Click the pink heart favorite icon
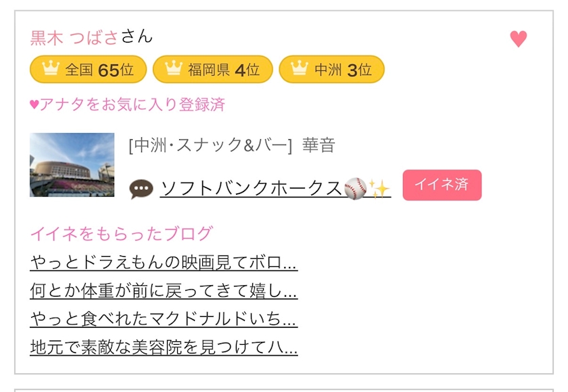The height and width of the screenshot is (392, 568). point(519,39)
